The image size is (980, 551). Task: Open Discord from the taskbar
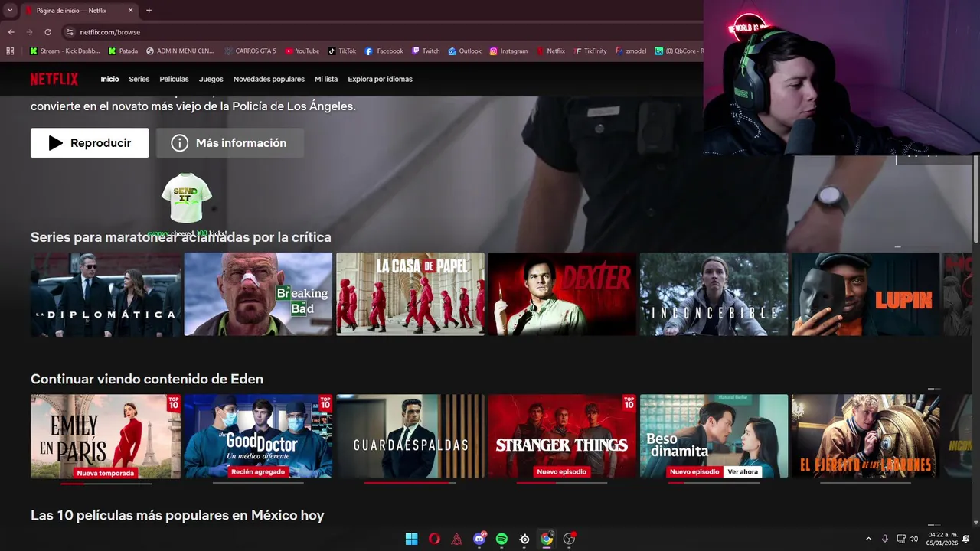coord(479,539)
